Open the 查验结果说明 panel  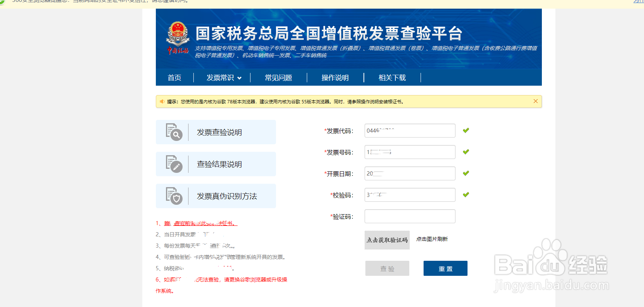(216, 164)
